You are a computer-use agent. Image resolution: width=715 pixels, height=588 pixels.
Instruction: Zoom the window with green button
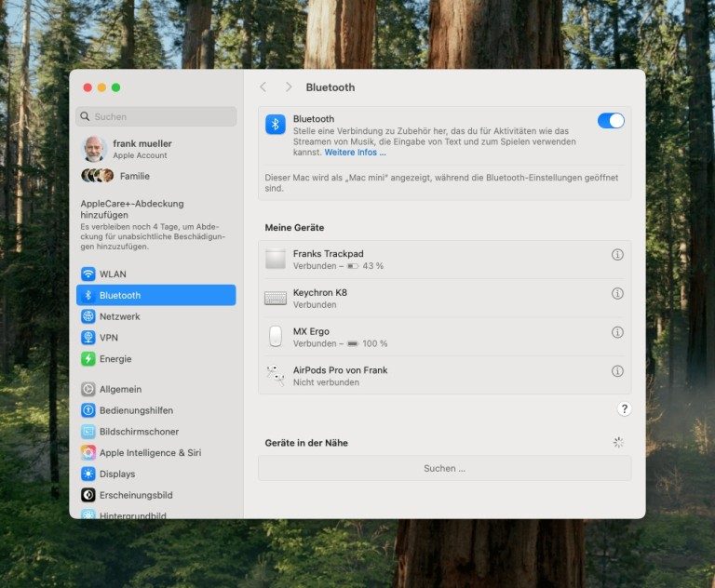tap(115, 87)
